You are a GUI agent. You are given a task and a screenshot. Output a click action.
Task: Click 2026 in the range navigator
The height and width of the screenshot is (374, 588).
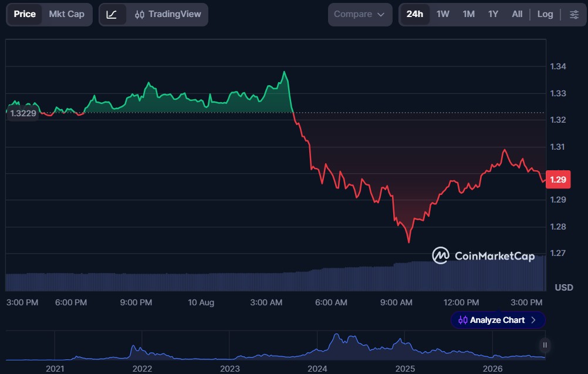point(493,369)
